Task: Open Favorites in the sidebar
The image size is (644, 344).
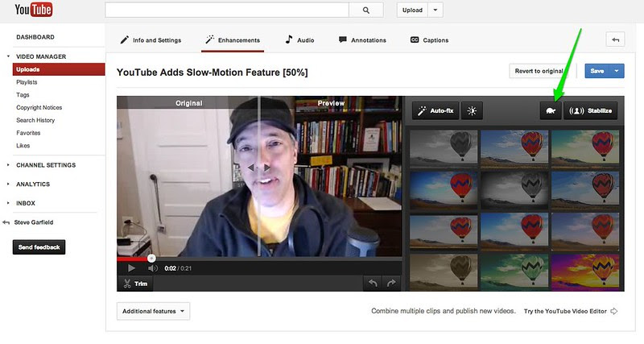Action: (x=28, y=133)
